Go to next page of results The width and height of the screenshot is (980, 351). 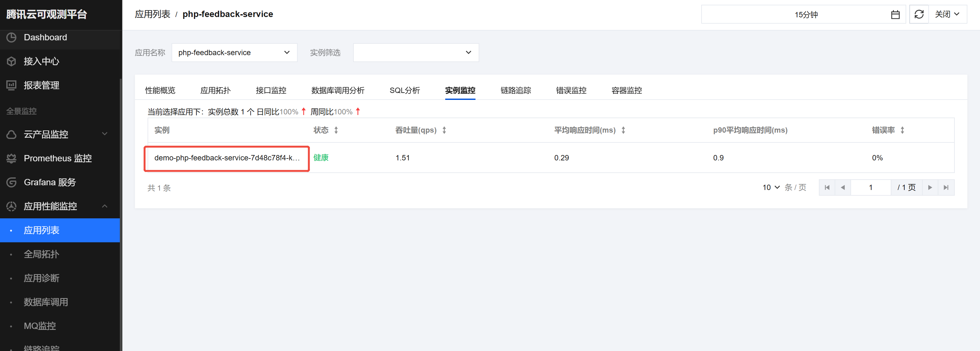click(930, 187)
